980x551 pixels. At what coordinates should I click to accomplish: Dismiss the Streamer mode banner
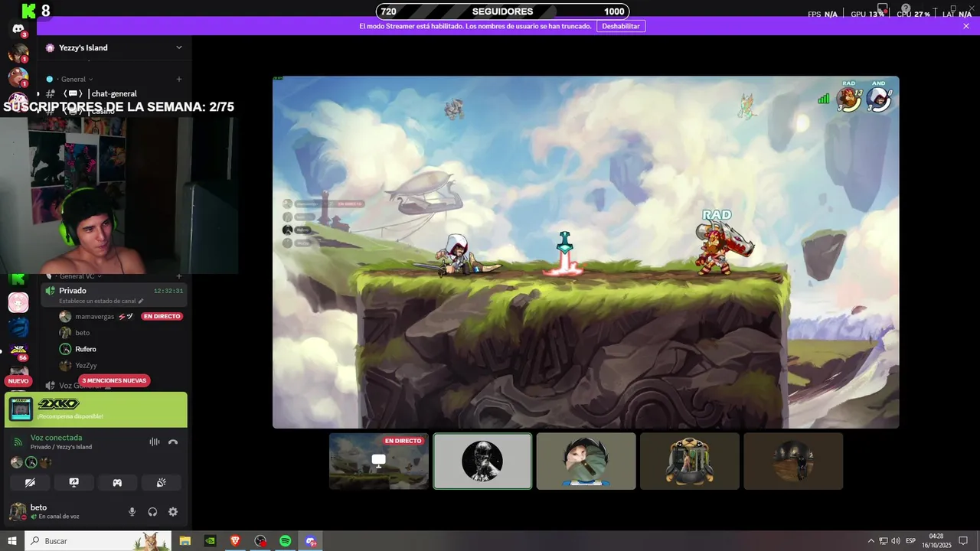pos(966,26)
